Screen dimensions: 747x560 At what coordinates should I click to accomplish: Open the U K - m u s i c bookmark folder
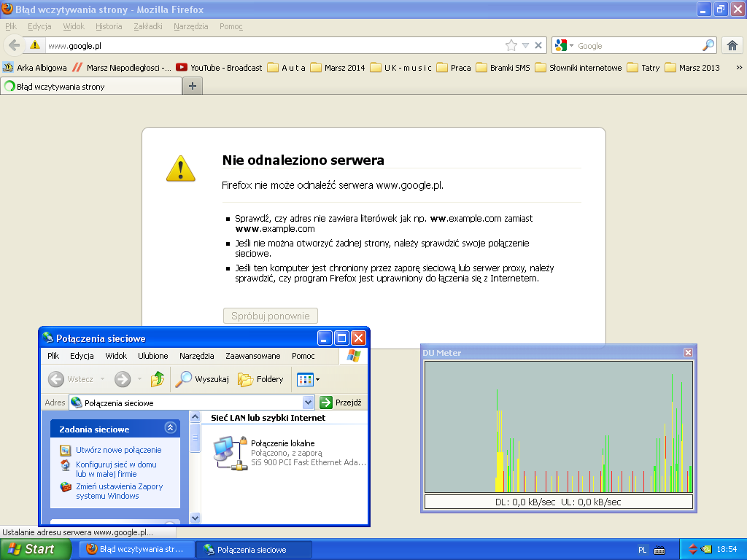click(x=401, y=68)
